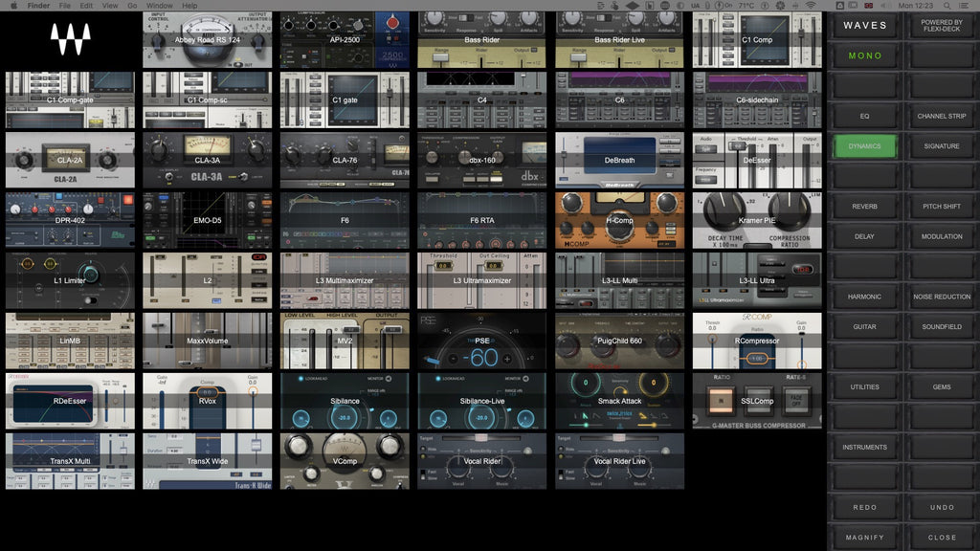Select the H-Comp plugin tile

pyautogui.click(x=619, y=221)
